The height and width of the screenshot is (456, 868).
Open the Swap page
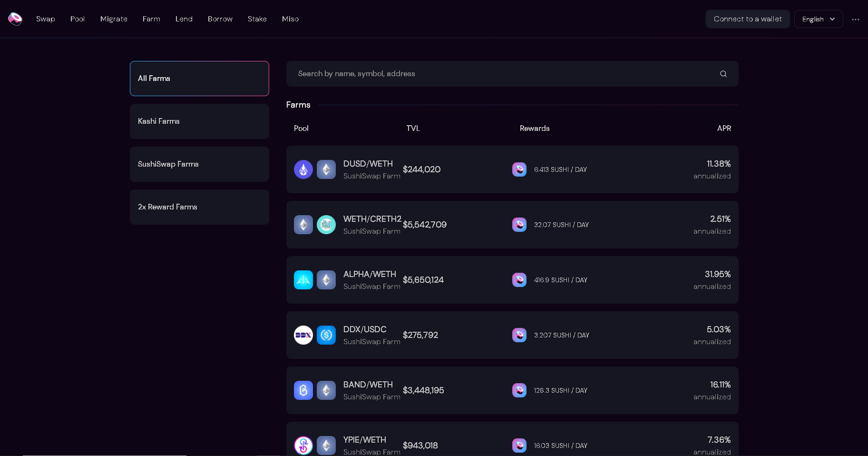[x=46, y=19]
